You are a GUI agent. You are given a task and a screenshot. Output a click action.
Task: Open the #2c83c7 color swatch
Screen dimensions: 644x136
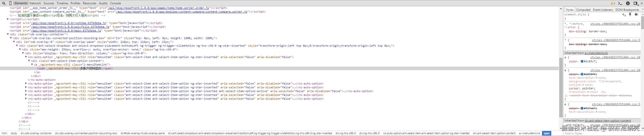coord(582,61)
